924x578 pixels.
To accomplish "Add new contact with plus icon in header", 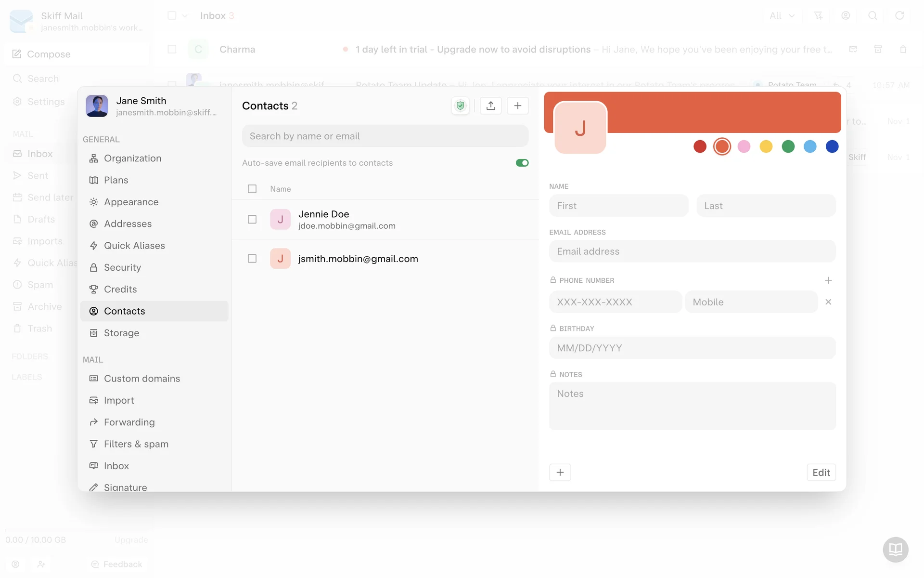I will [518, 106].
